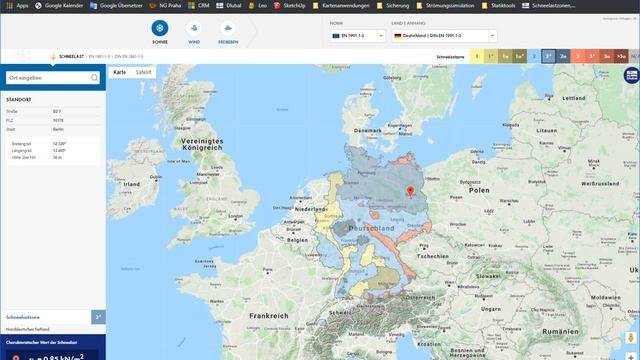Viewport: 640px width, 360px height.
Task: Select snow zone 1 yellow swatch
Action: click(x=476, y=56)
